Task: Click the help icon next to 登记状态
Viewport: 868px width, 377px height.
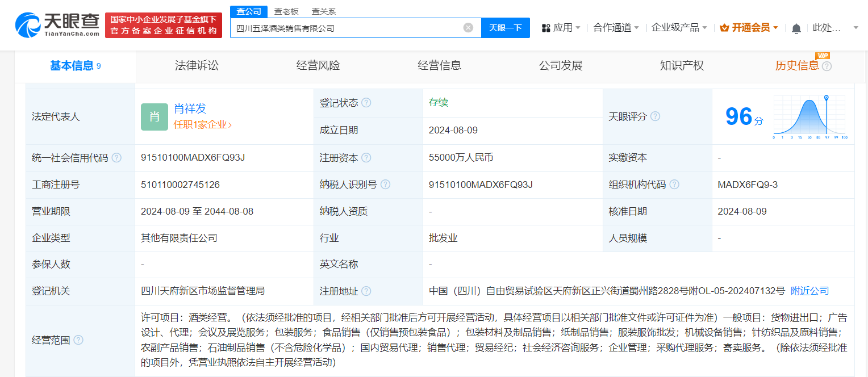Action: point(367,103)
